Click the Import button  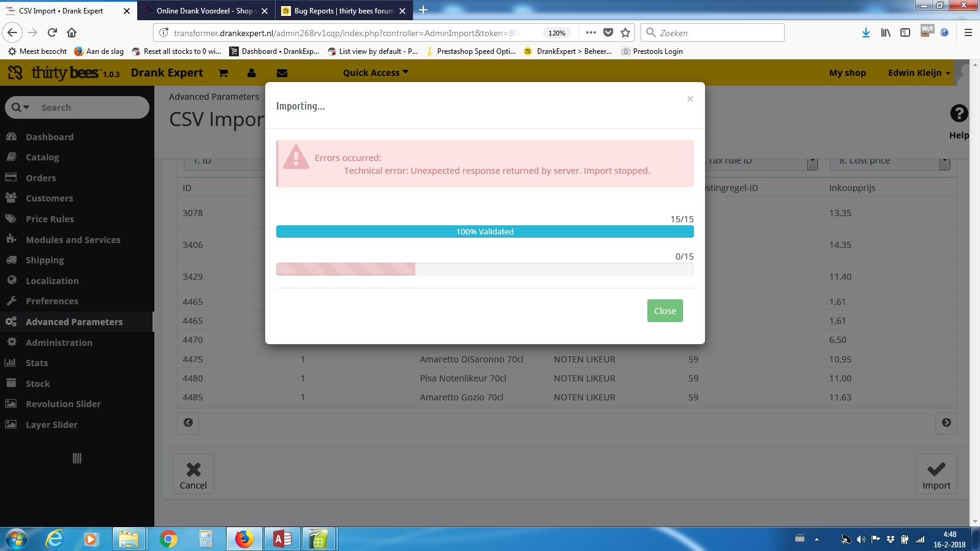937,474
